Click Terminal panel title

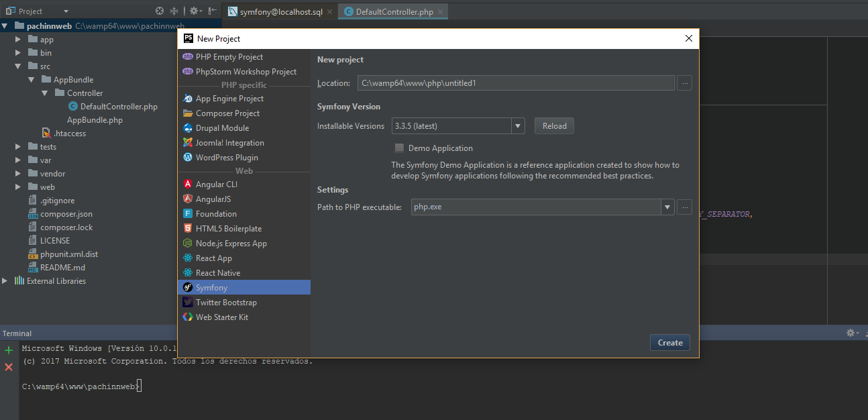coord(17,333)
